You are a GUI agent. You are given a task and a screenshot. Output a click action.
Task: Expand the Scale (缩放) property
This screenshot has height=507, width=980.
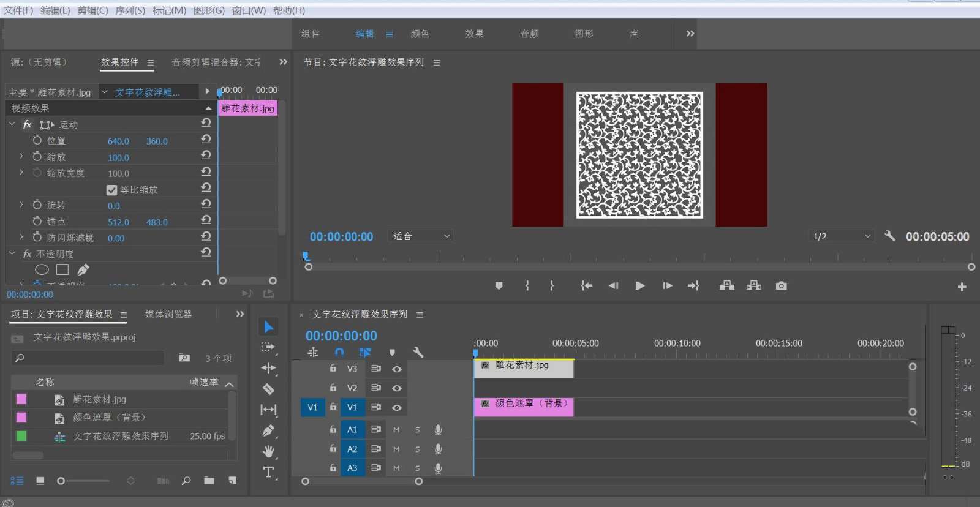point(21,157)
